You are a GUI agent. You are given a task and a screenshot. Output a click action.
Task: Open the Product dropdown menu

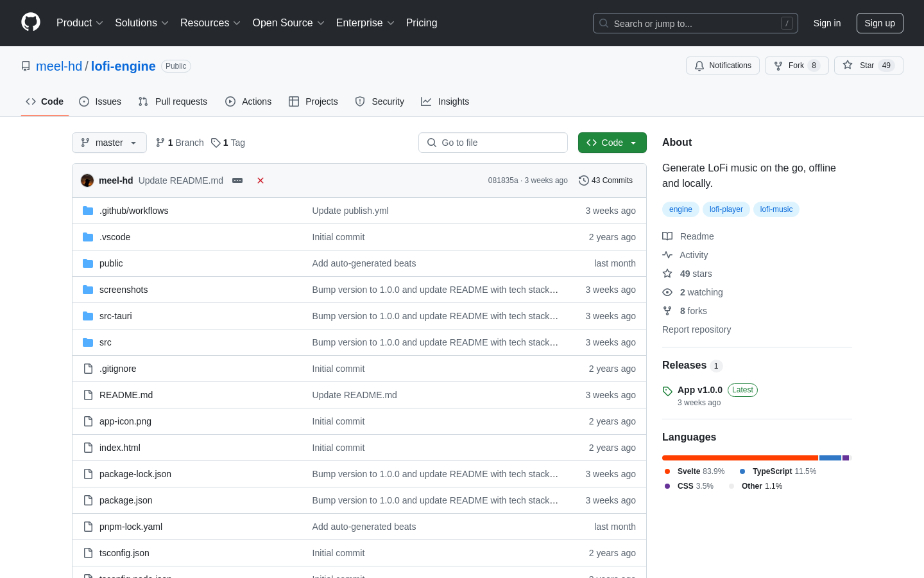coord(80,23)
